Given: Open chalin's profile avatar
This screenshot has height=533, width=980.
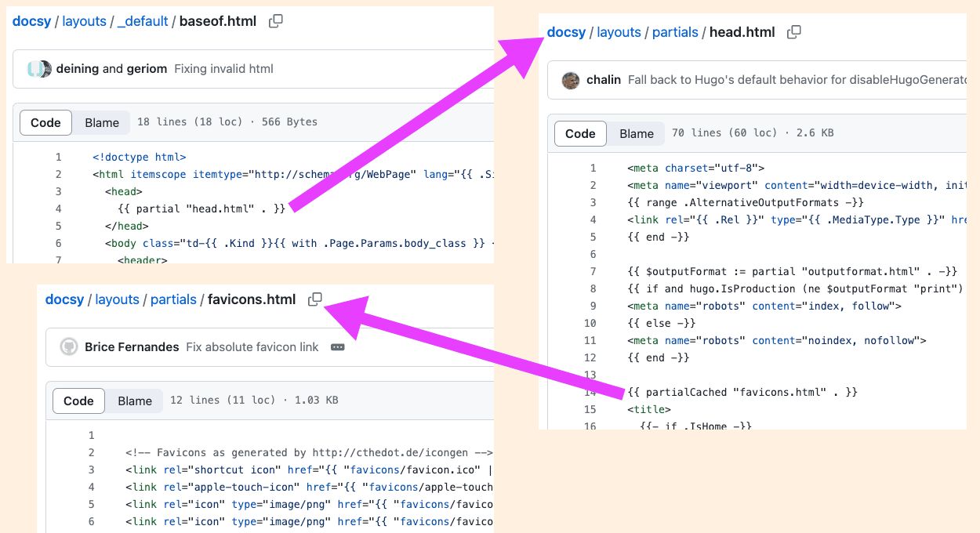Looking at the screenshot, I should click(571, 81).
